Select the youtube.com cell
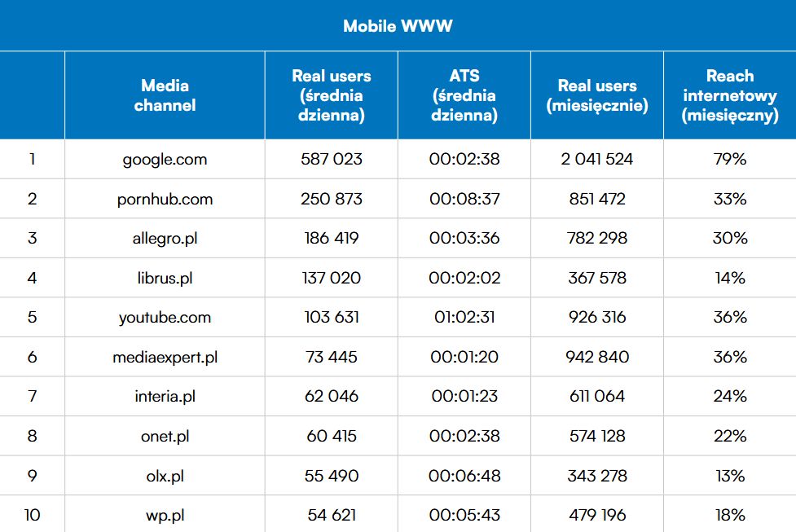 tap(165, 317)
